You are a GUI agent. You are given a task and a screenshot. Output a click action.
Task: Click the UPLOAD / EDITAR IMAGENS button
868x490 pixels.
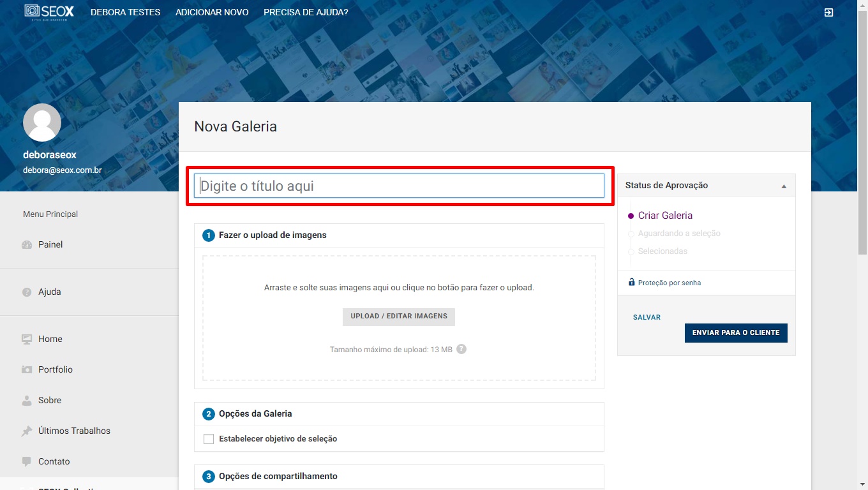click(x=399, y=316)
